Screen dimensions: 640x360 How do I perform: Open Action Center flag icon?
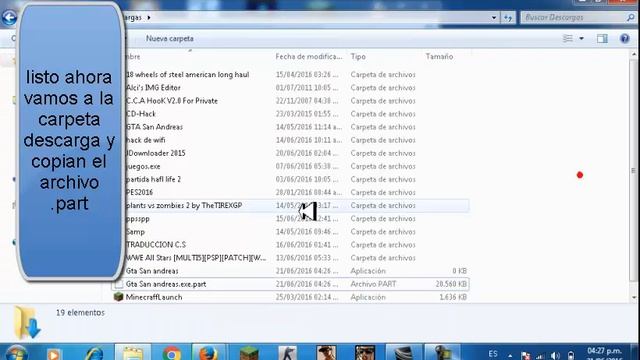pos(525,356)
